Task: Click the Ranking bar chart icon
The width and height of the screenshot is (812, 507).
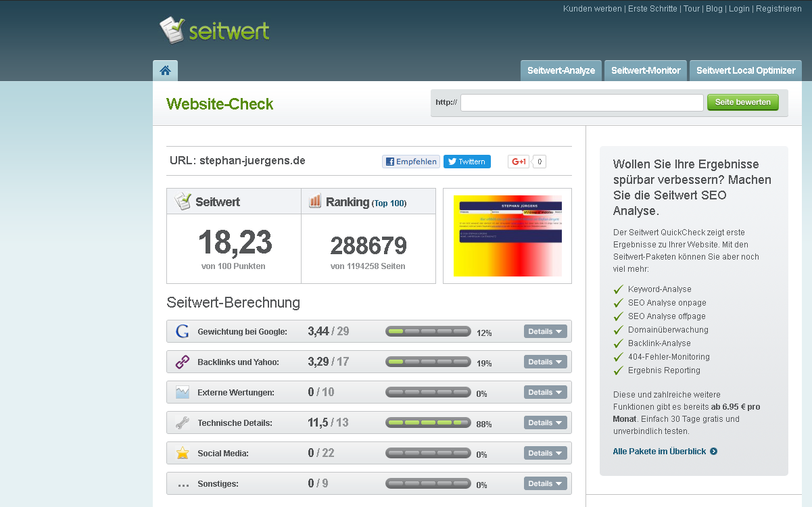Action: click(x=315, y=201)
